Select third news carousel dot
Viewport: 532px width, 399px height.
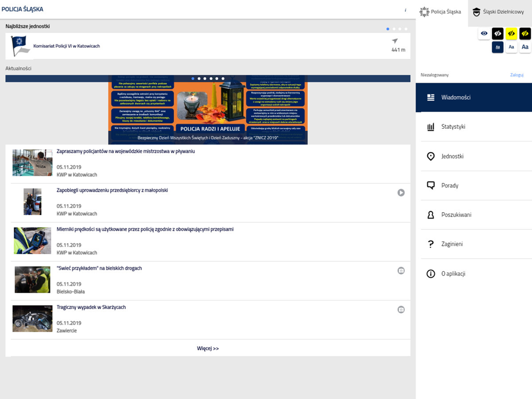point(205,79)
